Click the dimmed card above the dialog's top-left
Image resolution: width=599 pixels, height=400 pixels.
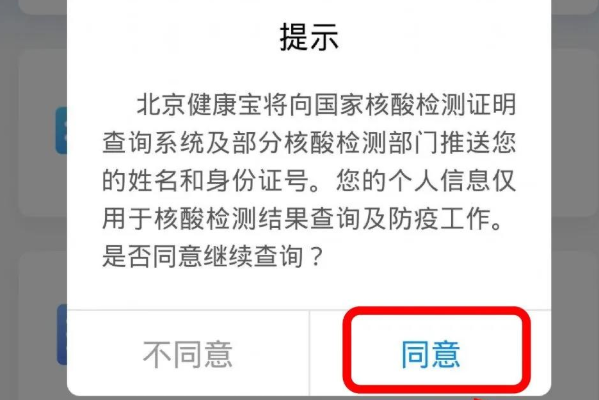tap(43, 7)
